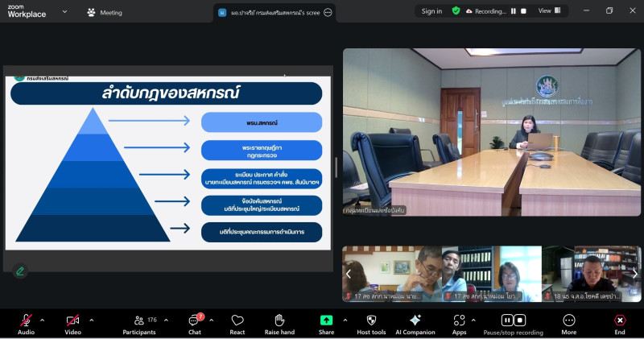Screen dimensions: 644x339
Task: Start sharing with the green Share button
Action: coord(326,322)
